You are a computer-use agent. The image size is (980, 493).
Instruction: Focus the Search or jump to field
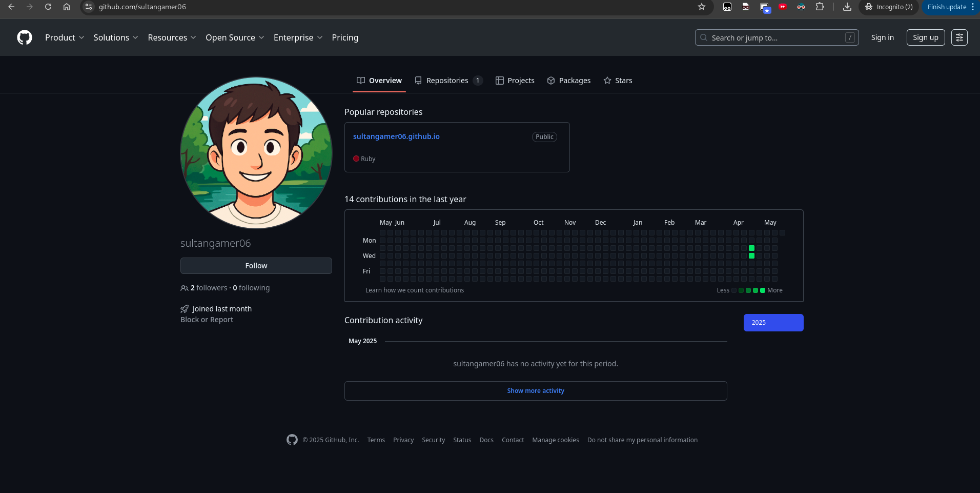[777, 37]
